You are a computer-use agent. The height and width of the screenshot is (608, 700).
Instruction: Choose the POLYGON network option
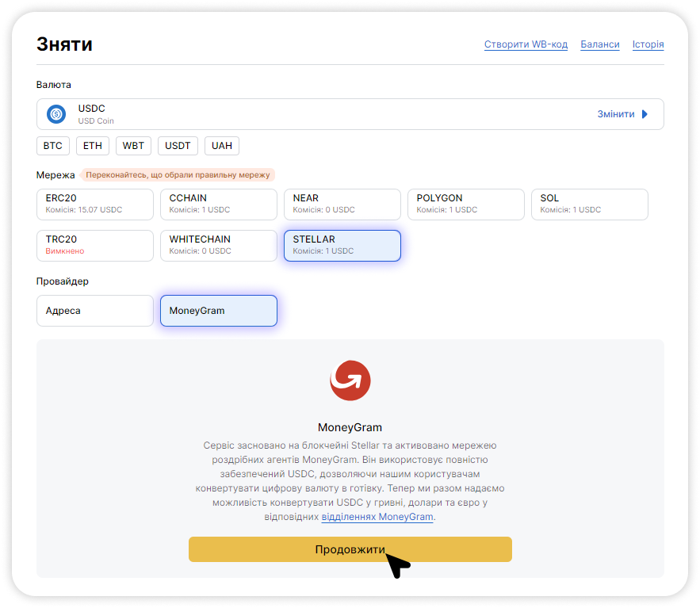tap(466, 205)
